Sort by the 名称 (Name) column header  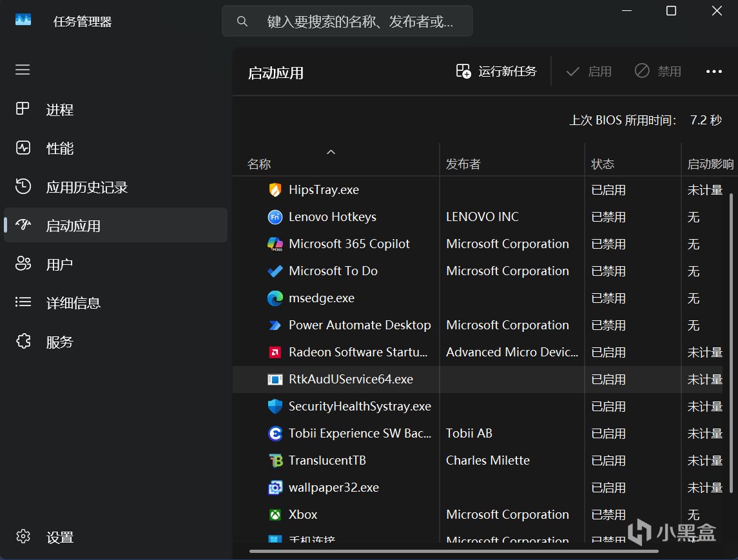[259, 164]
